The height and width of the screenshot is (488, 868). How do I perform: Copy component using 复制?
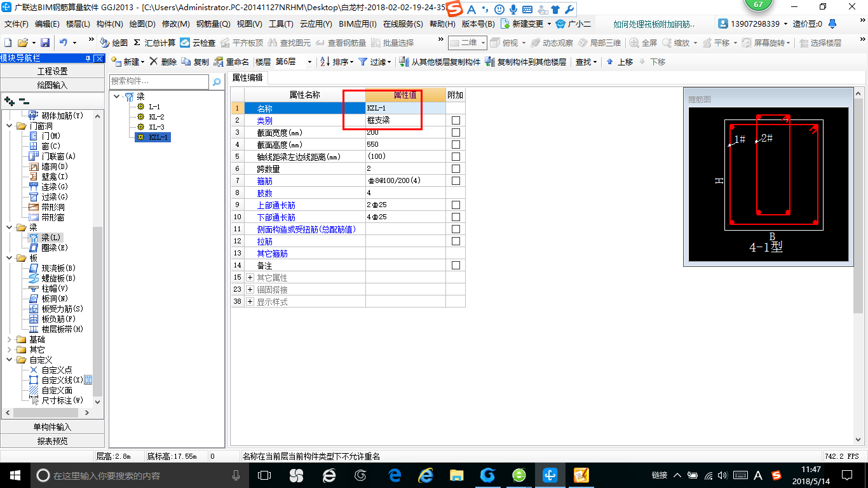(195, 62)
